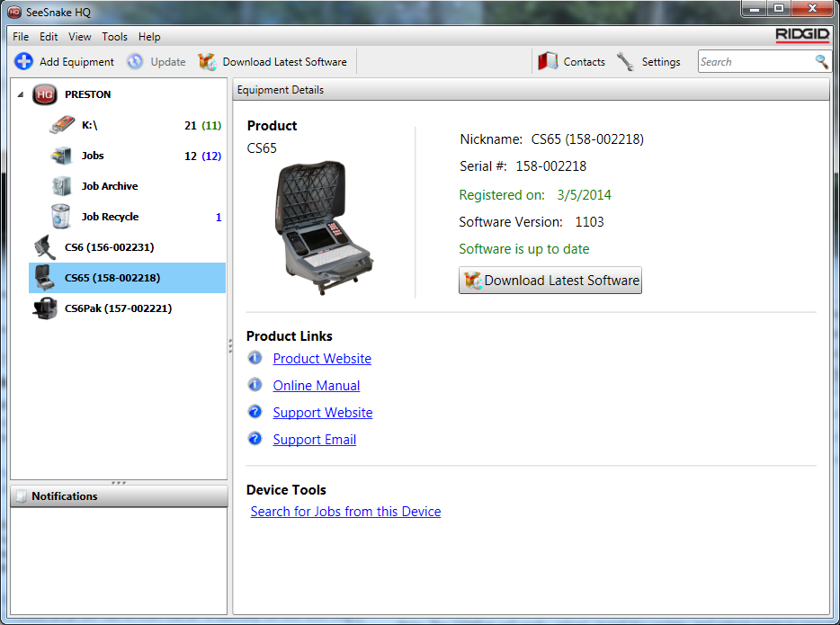Viewport: 840px width, 625px height.
Task: Click the SeeSnake HQ title bar icon
Action: 14,12
